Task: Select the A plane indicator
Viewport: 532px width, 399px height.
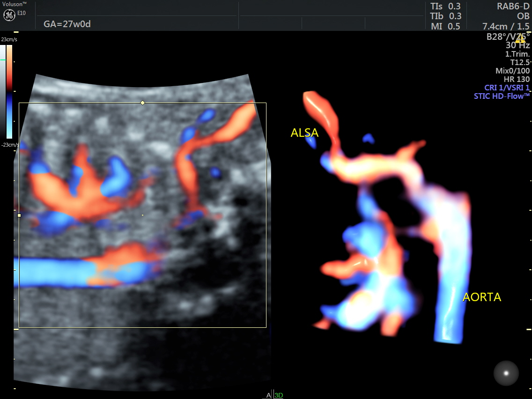Action: tap(269, 395)
